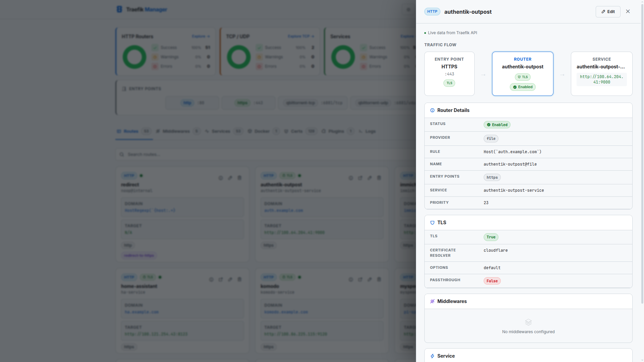The width and height of the screenshot is (644, 362).
Task: Click the True badge in the TLS row
Action: 491,237
